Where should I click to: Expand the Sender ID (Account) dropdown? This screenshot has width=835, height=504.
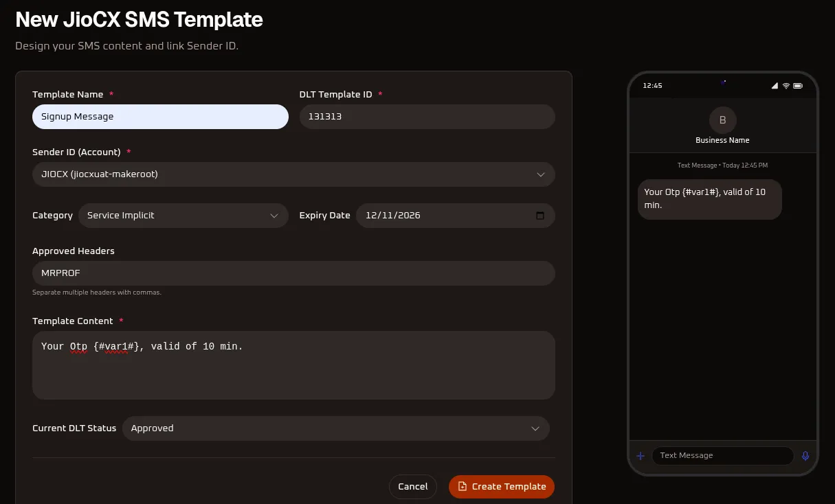tap(293, 174)
